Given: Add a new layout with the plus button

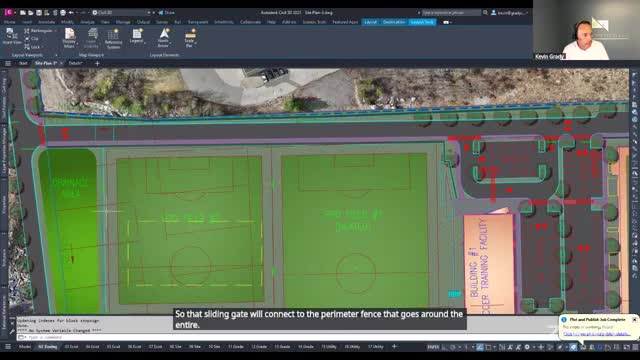Looking at the screenshot, I should tap(394, 347).
